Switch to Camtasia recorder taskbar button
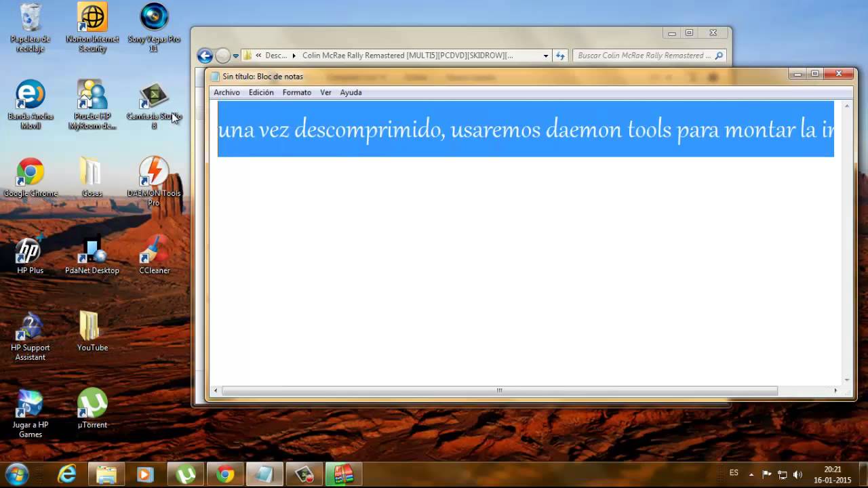868x488 pixels. 303,474
